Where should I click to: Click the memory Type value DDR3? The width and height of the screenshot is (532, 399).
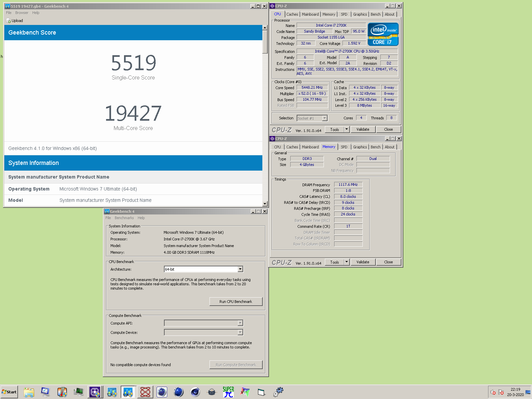(x=307, y=159)
